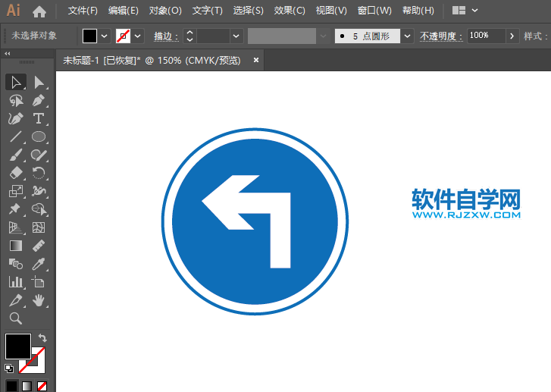Open the 不透明度 transparency panel link
The height and width of the screenshot is (392, 551).
441,36
